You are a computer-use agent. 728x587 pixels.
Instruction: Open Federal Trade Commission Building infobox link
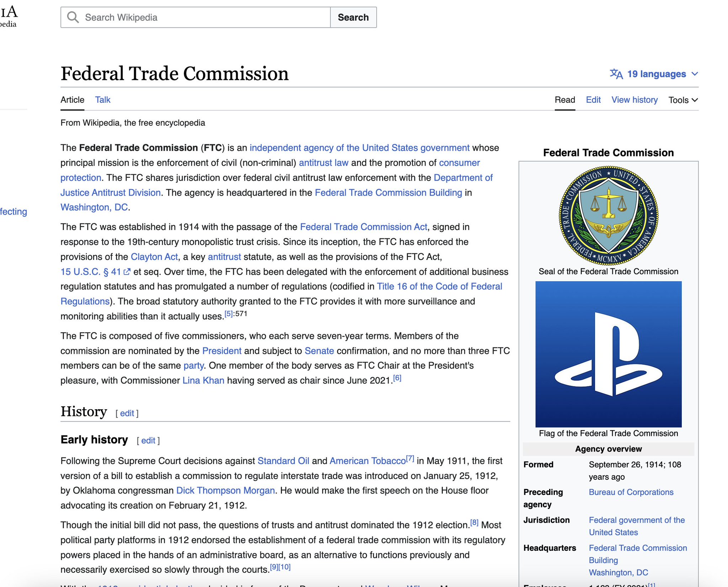pyautogui.click(x=638, y=554)
